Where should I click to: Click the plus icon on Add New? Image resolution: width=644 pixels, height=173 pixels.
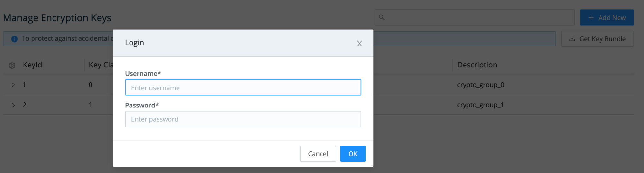(591, 18)
